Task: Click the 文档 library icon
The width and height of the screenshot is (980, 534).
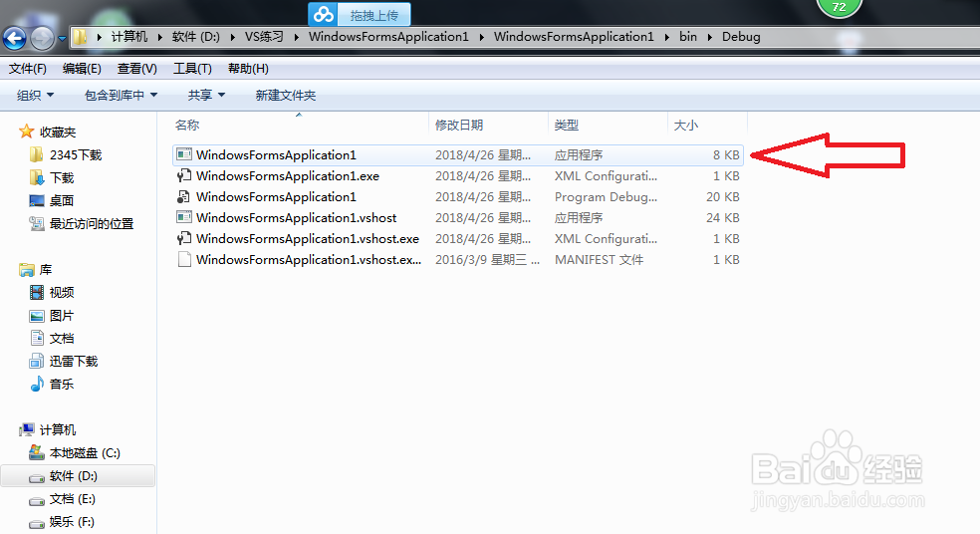Action: pyautogui.click(x=37, y=339)
